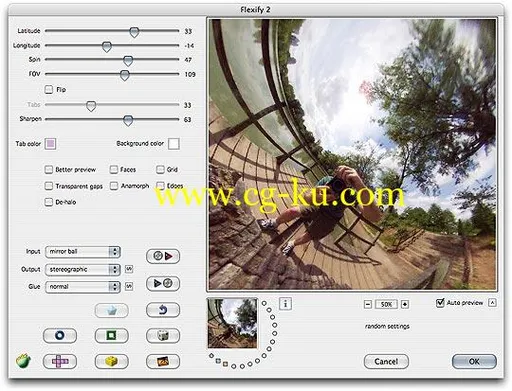Enable Transparent gaps checkbox

pos(49,186)
